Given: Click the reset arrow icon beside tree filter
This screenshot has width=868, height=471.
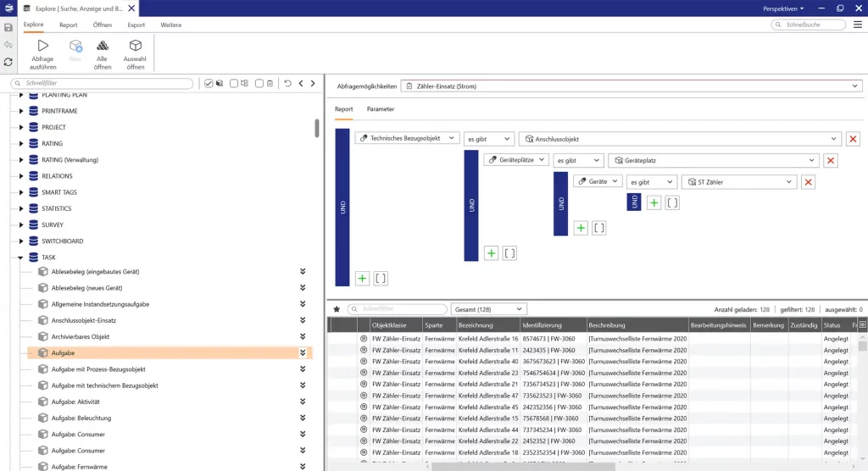Looking at the screenshot, I should (x=288, y=83).
